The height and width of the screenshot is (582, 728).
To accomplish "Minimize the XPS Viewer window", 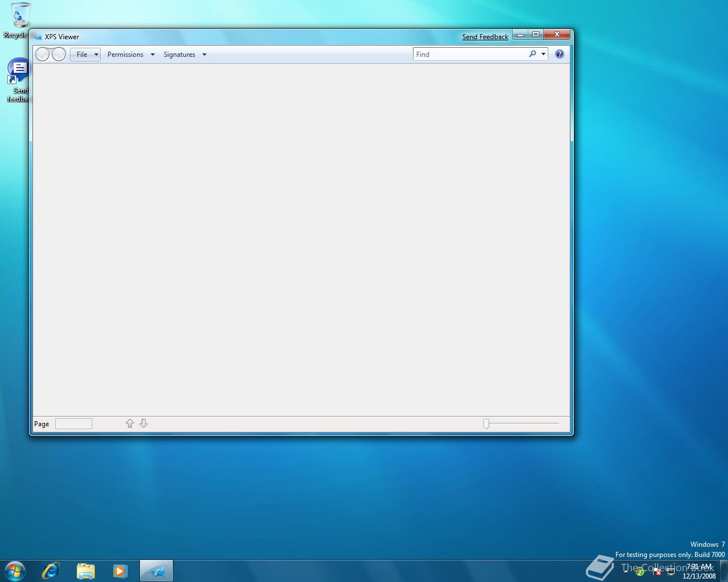I will click(x=520, y=35).
